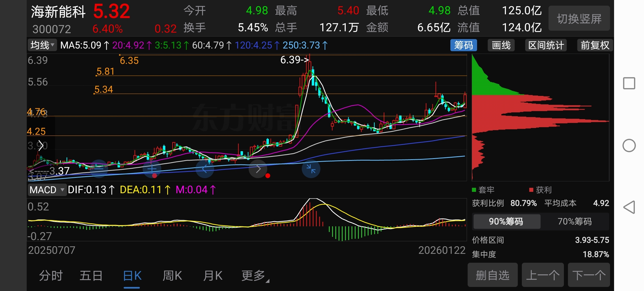Switch to the 周K tab

click(172, 276)
